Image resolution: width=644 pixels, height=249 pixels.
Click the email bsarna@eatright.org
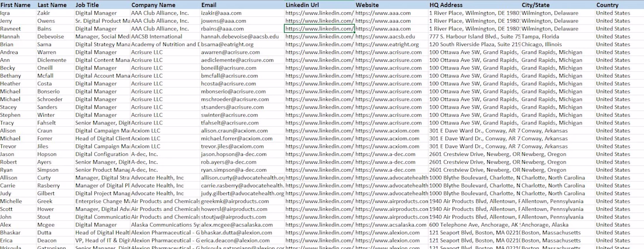click(242, 44)
